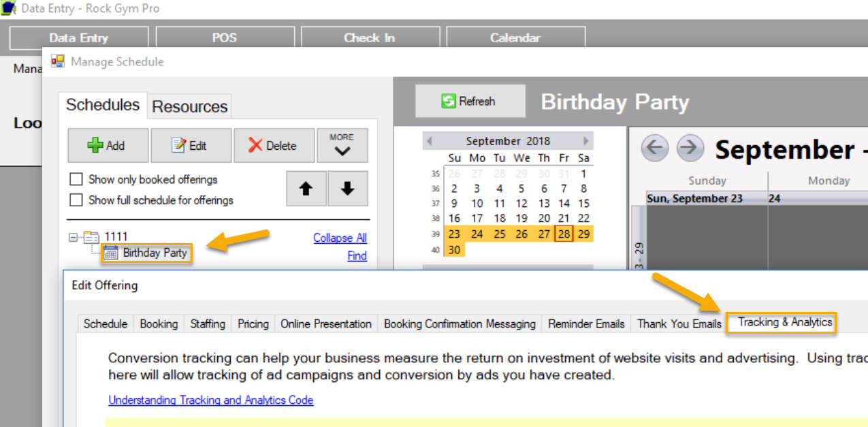Open the Thank You Emails tab
The image size is (868, 427).
click(x=679, y=324)
